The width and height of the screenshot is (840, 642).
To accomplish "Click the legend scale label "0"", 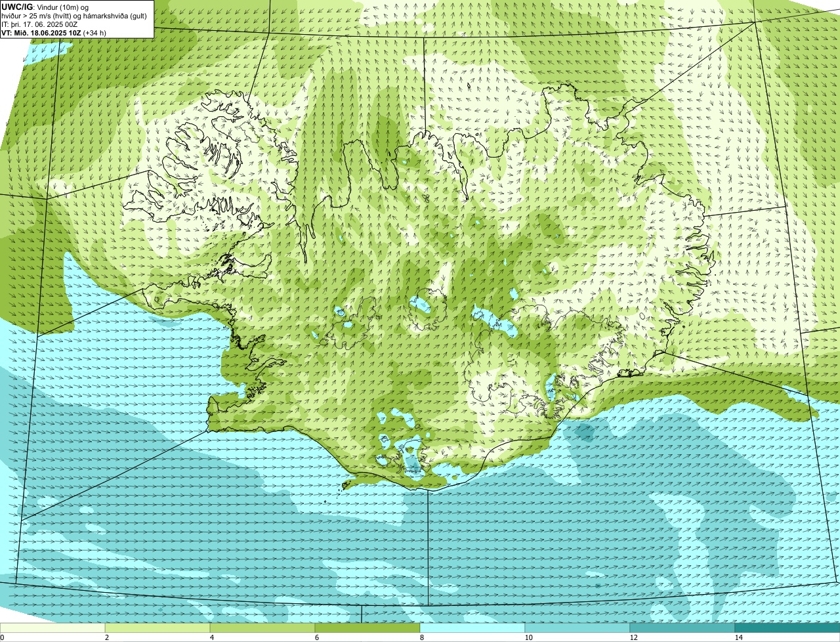I will coord(2,637).
